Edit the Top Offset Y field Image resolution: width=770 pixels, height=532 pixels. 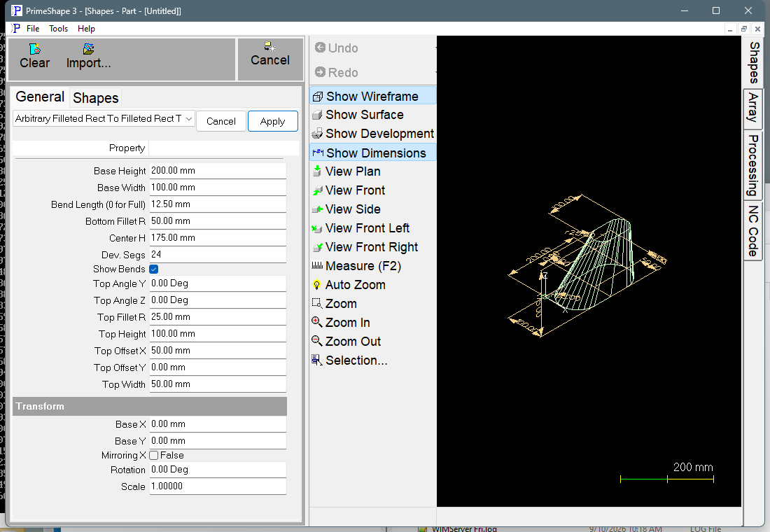218,367
